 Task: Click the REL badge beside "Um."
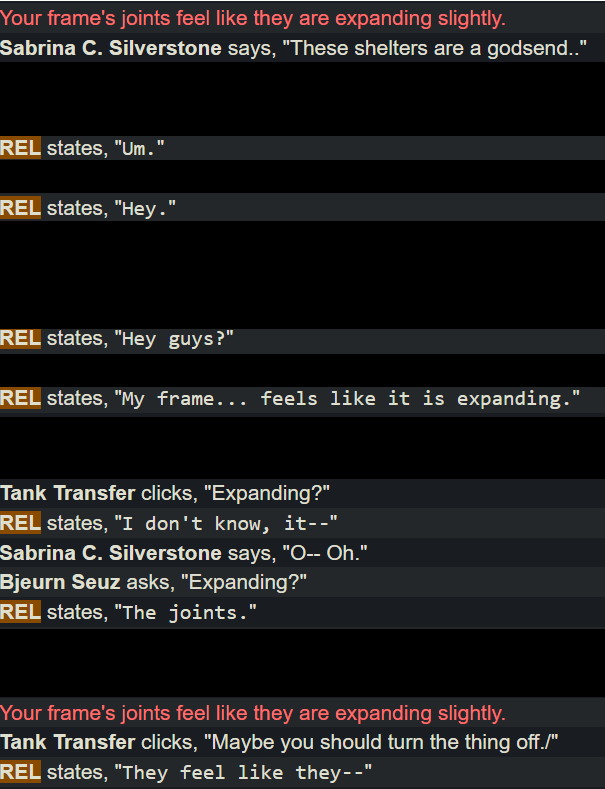point(21,148)
